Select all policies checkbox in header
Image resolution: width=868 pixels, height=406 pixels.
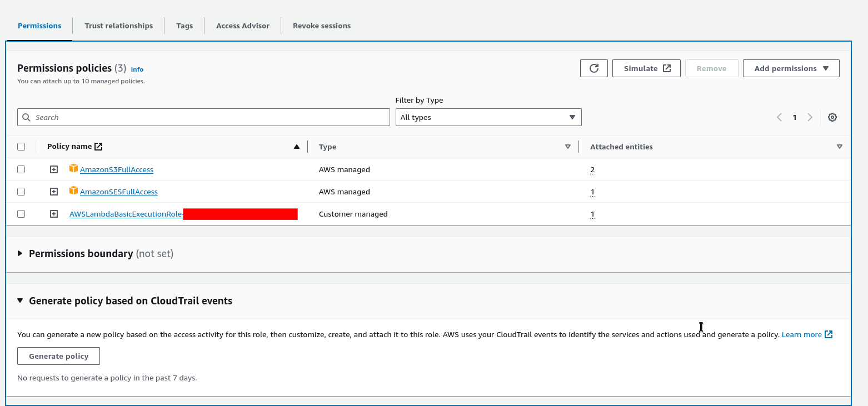(21, 147)
